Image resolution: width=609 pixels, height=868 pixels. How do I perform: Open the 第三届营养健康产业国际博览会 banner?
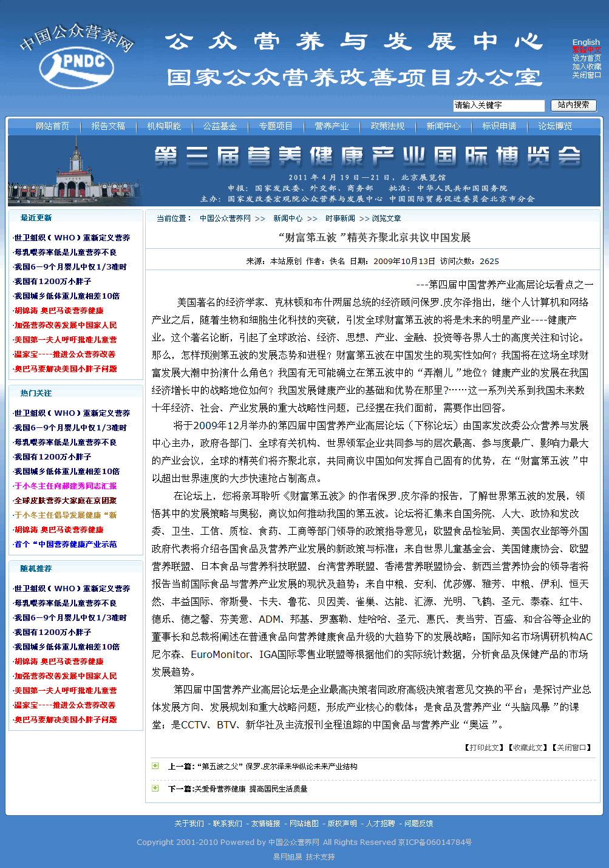click(x=304, y=171)
